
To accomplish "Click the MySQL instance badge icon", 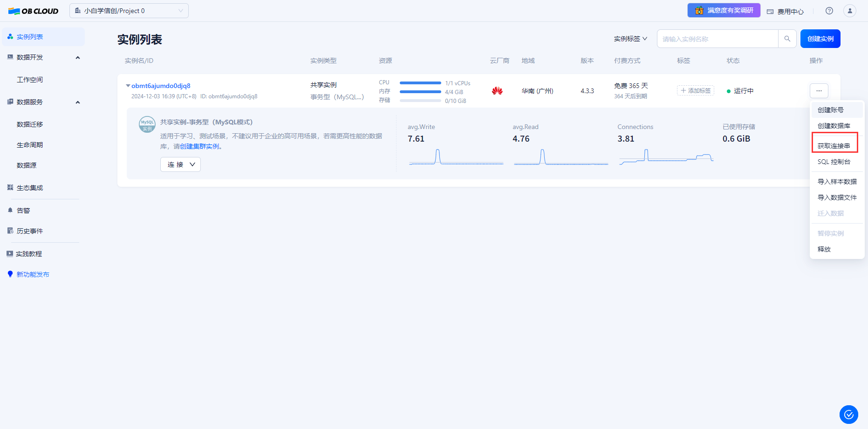I will point(147,125).
